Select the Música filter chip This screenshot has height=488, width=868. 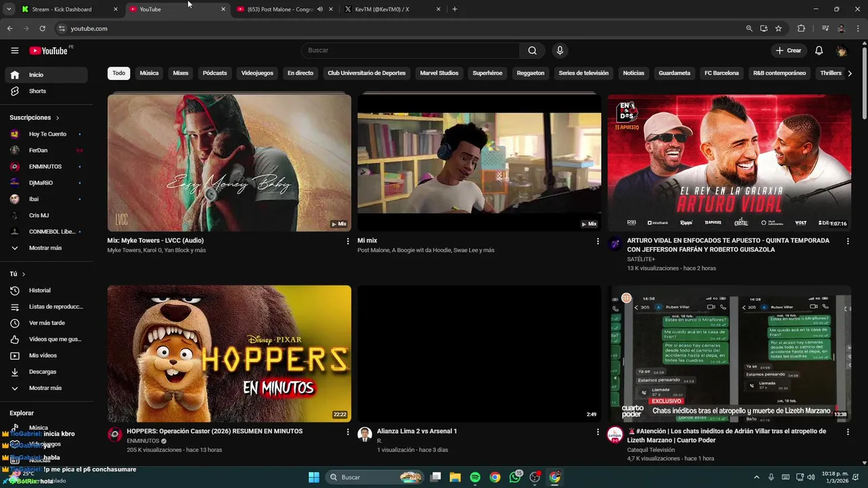pos(149,73)
